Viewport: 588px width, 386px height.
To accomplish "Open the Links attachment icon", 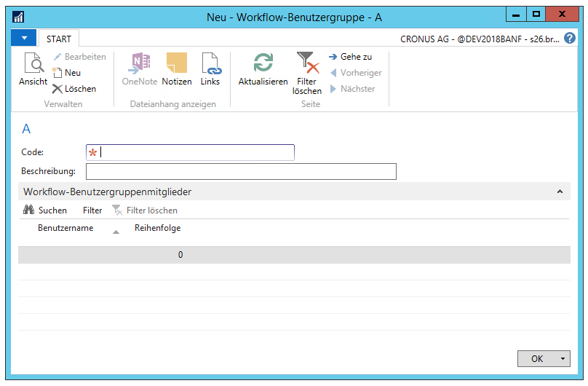I will coord(210,69).
